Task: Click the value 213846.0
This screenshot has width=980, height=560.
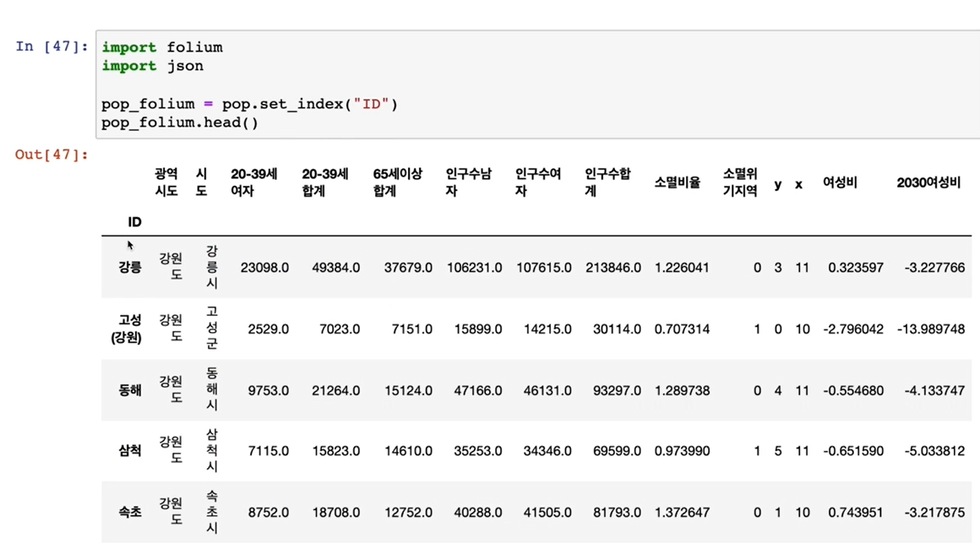Action: (613, 268)
